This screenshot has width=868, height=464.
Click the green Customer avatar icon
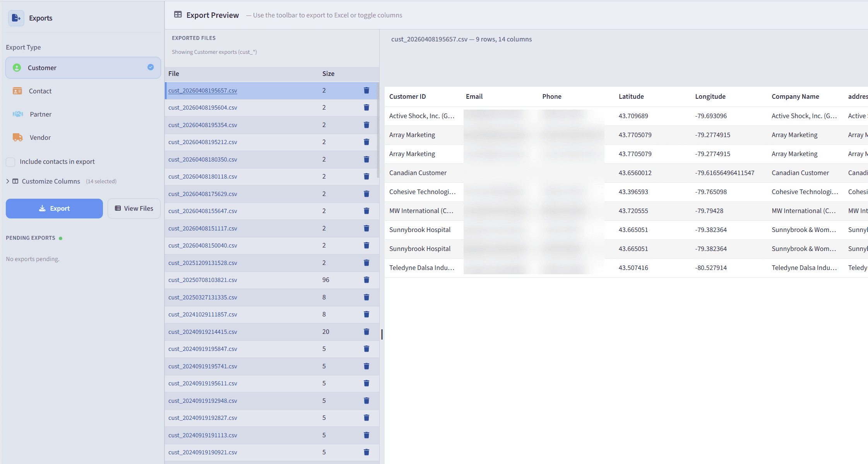point(17,68)
